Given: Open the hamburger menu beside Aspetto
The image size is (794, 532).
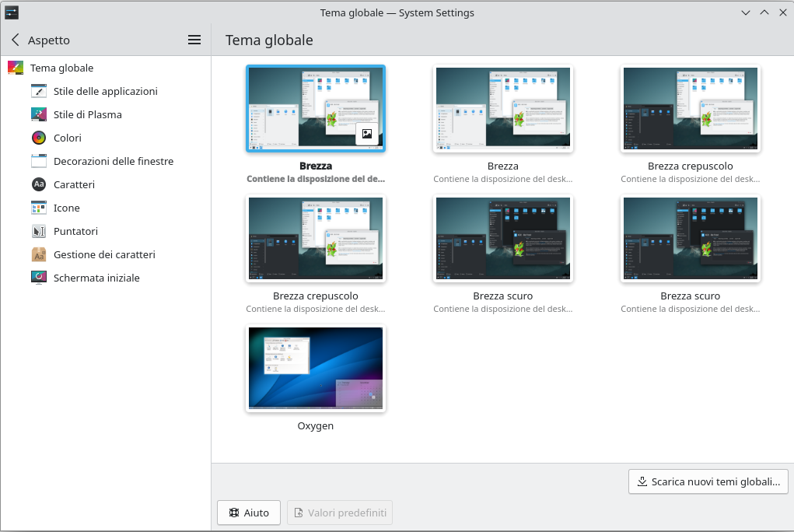Looking at the screenshot, I should (194, 40).
